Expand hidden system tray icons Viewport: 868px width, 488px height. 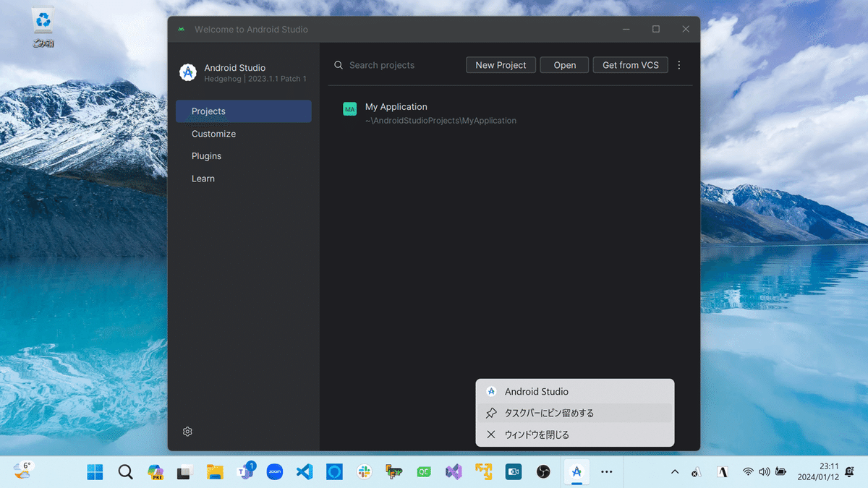coord(675,472)
